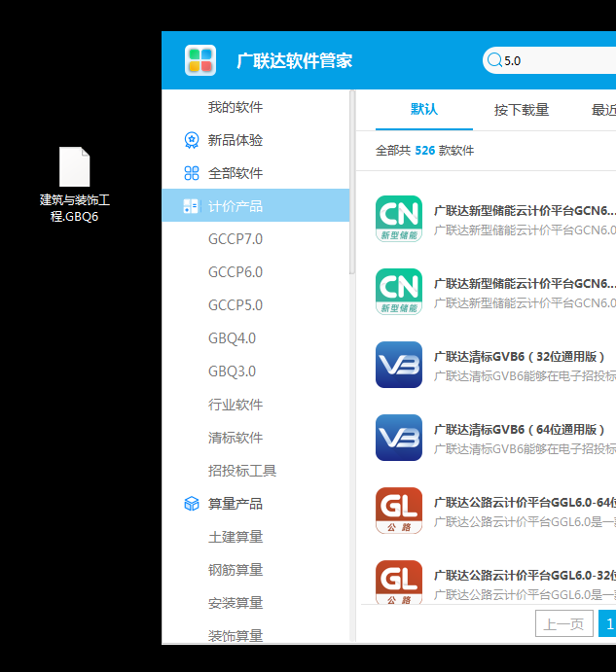Switch to the 最近 sort tab

[x=603, y=110]
